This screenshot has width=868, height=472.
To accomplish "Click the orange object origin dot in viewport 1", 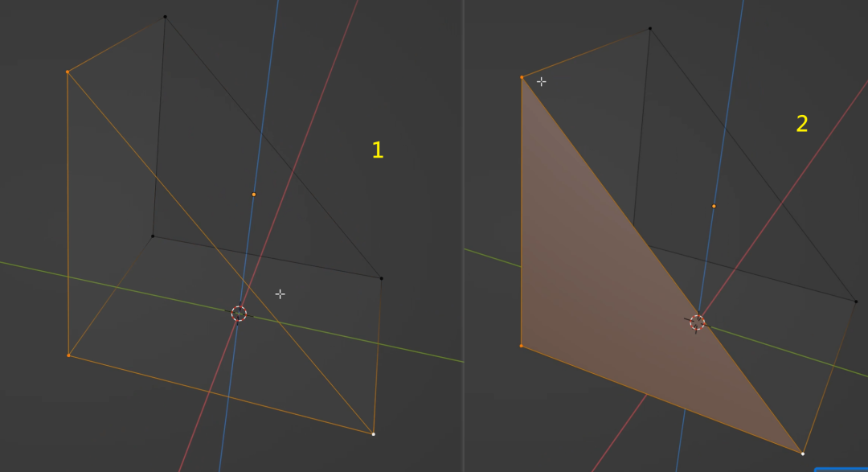I will 254,195.
